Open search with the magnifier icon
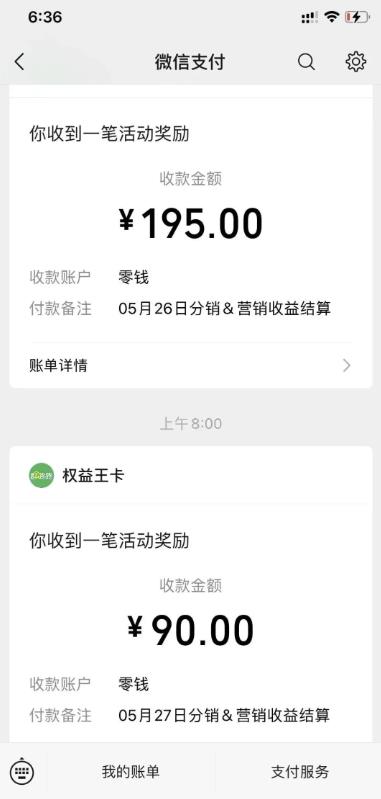Viewport: 381px width, 799px height. click(x=306, y=62)
